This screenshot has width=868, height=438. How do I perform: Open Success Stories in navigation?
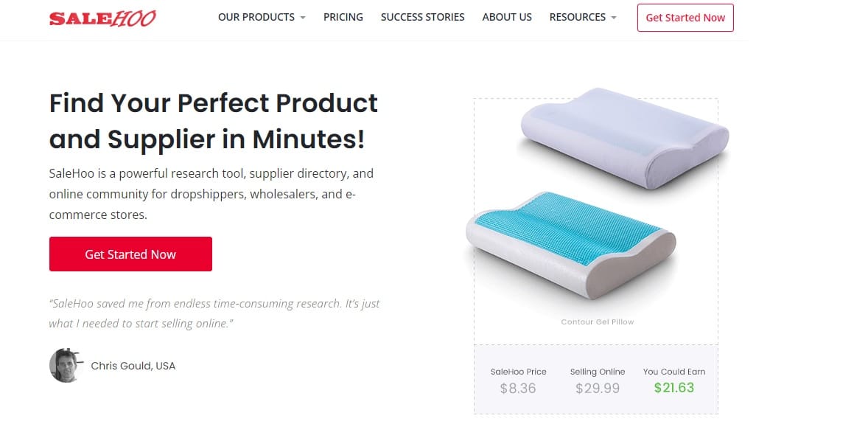pyautogui.click(x=422, y=17)
